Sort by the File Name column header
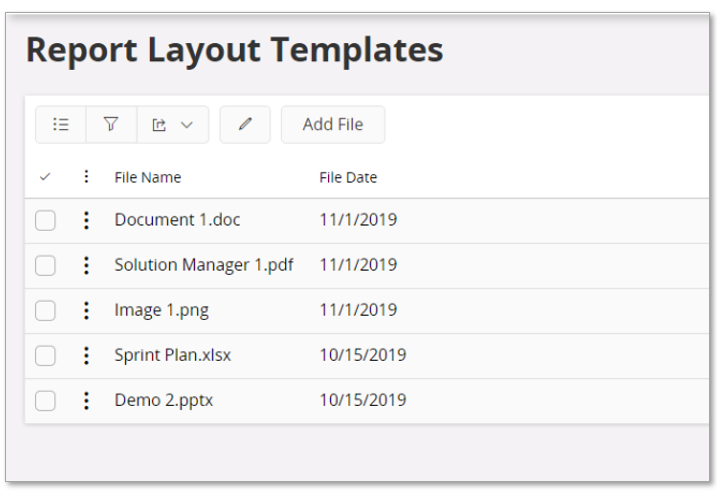 coord(148,177)
